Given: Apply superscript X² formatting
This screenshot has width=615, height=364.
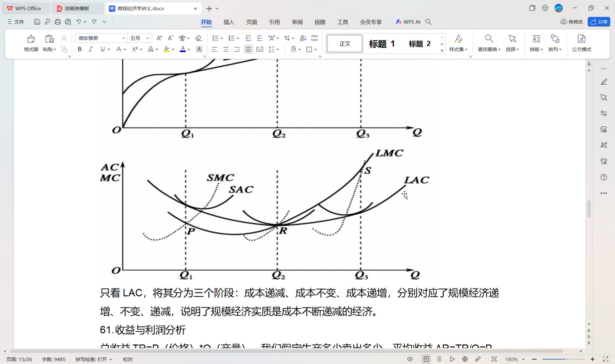Looking at the screenshot, I should pos(134,49).
